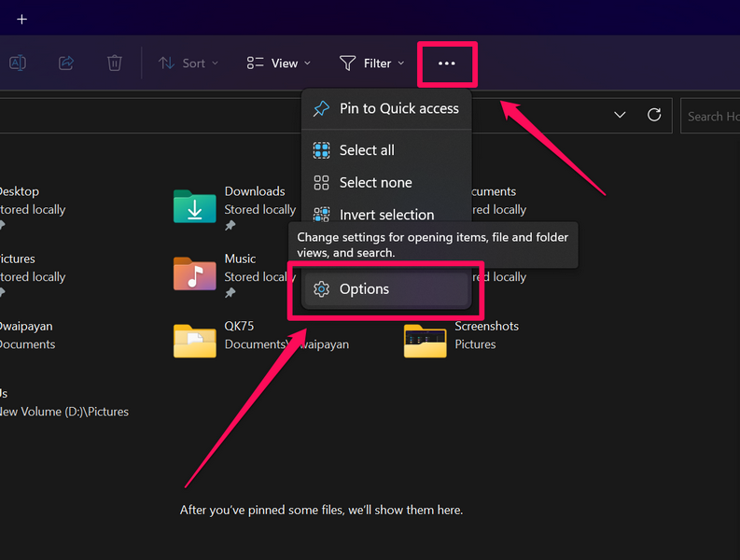
Task: Expand the Filter dropdown
Action: point(371,63)
